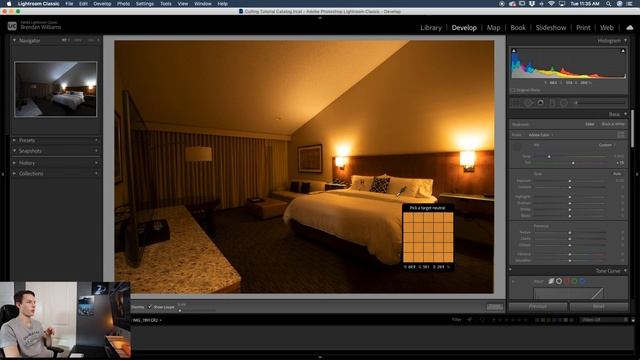
Task: Click the Reset button
Action: click(x=599, y=307)
